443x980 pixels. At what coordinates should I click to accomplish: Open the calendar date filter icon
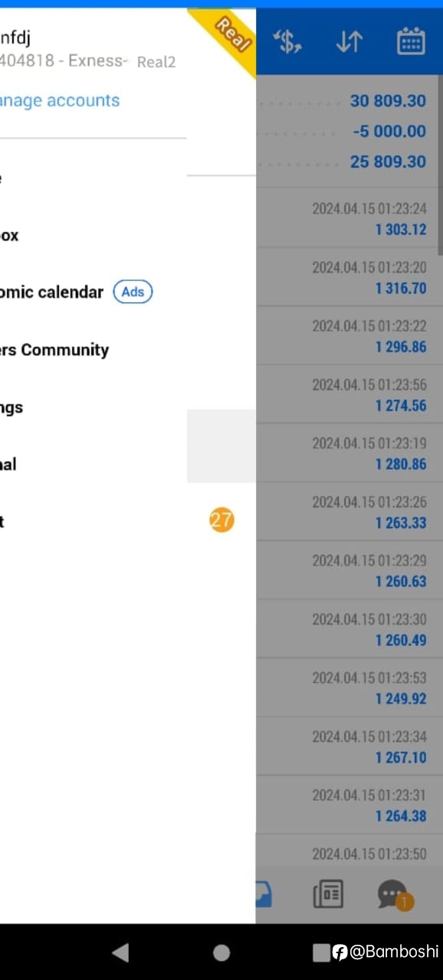(411, 41)
